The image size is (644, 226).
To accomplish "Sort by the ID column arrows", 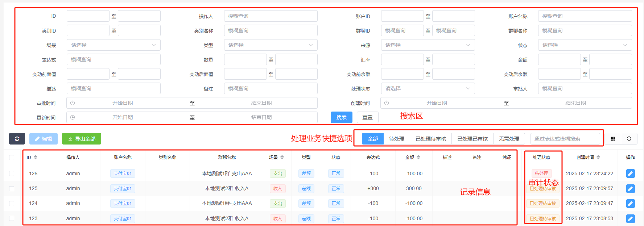I will (x=36, y=157).
